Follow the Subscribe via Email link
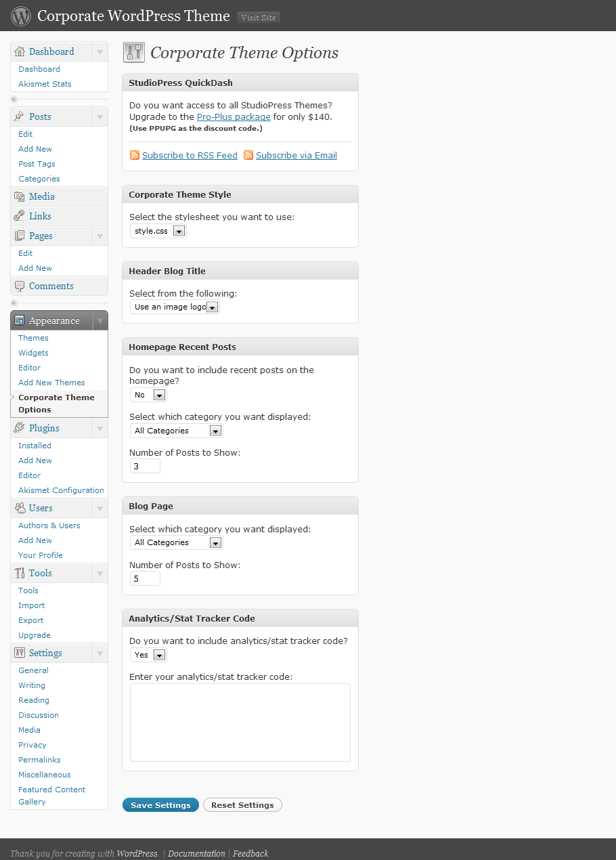 pyautogui.click(x=296, y=156)
